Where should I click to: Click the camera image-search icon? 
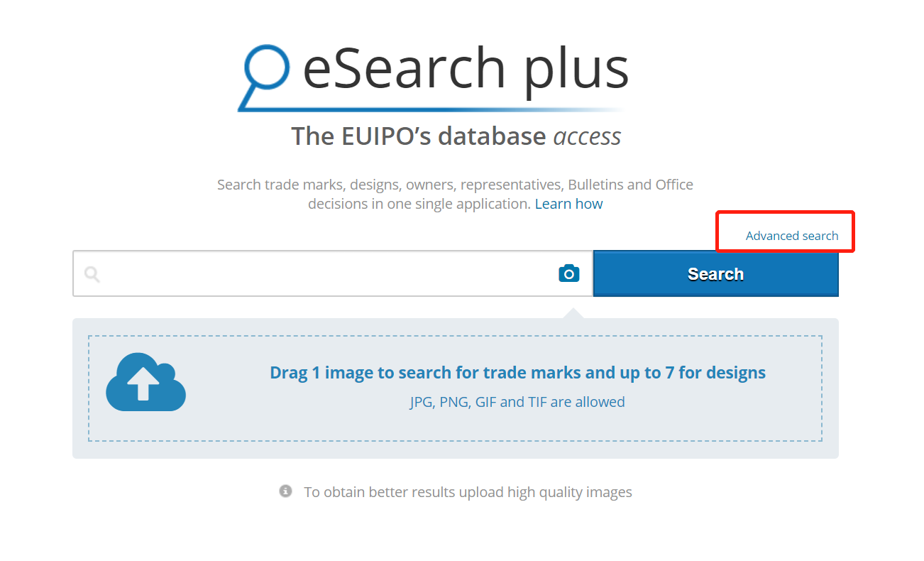(568, 273)
